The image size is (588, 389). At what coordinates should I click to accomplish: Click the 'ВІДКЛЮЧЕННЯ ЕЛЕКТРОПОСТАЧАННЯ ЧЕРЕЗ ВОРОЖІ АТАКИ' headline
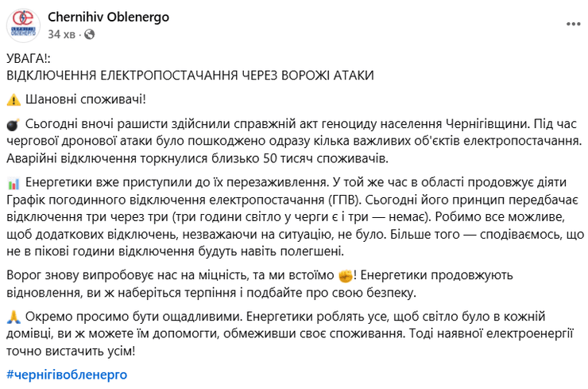(190, 75)
